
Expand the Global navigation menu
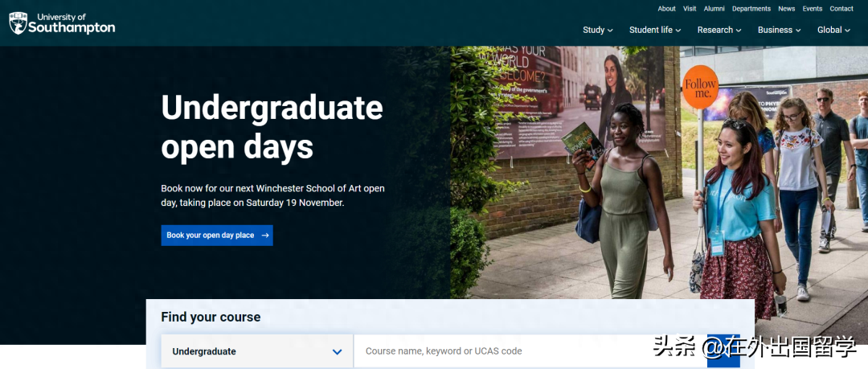(833, 30)
